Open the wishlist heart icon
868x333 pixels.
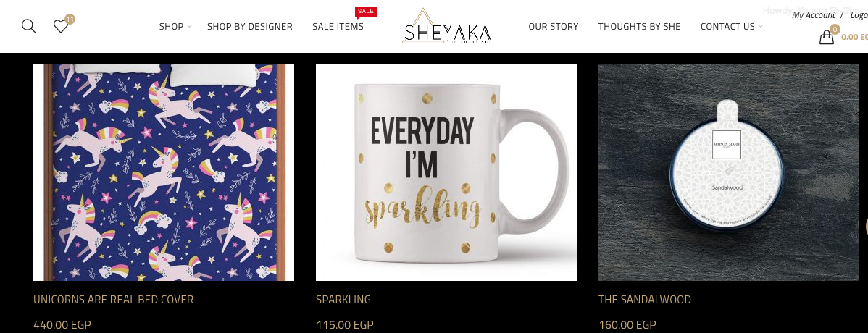(60, 26)
